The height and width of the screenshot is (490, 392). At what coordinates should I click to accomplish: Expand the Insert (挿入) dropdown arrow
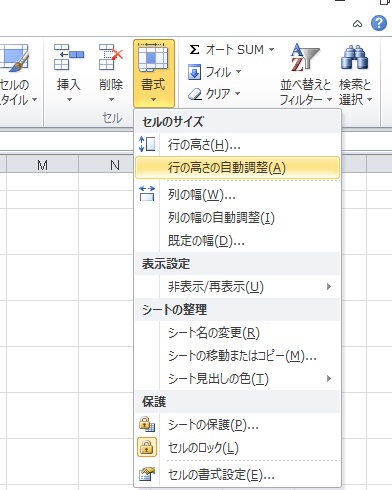[x=69, y=99]
